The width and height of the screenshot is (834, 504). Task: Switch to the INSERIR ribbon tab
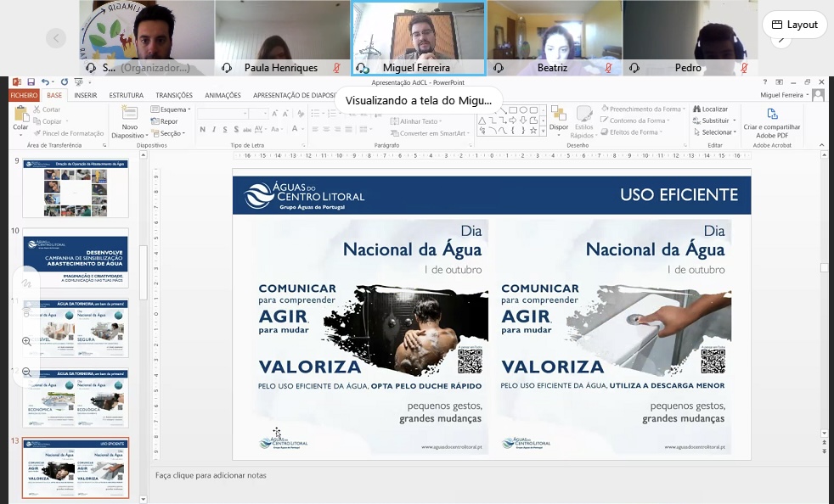[x=85, y=96]
